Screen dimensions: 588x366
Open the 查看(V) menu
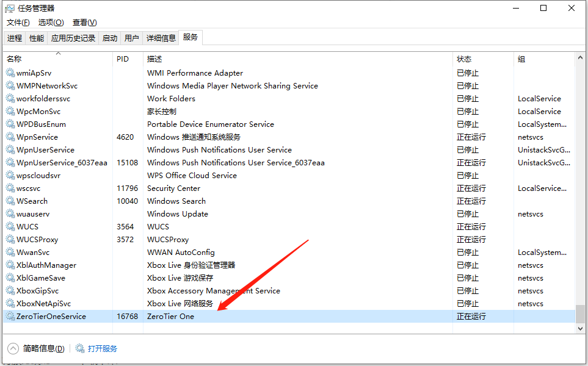[x=84, y=23]
